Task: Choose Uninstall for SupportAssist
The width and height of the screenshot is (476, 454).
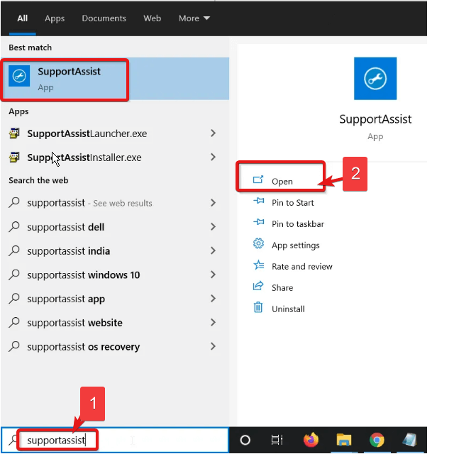Action: 288,309
